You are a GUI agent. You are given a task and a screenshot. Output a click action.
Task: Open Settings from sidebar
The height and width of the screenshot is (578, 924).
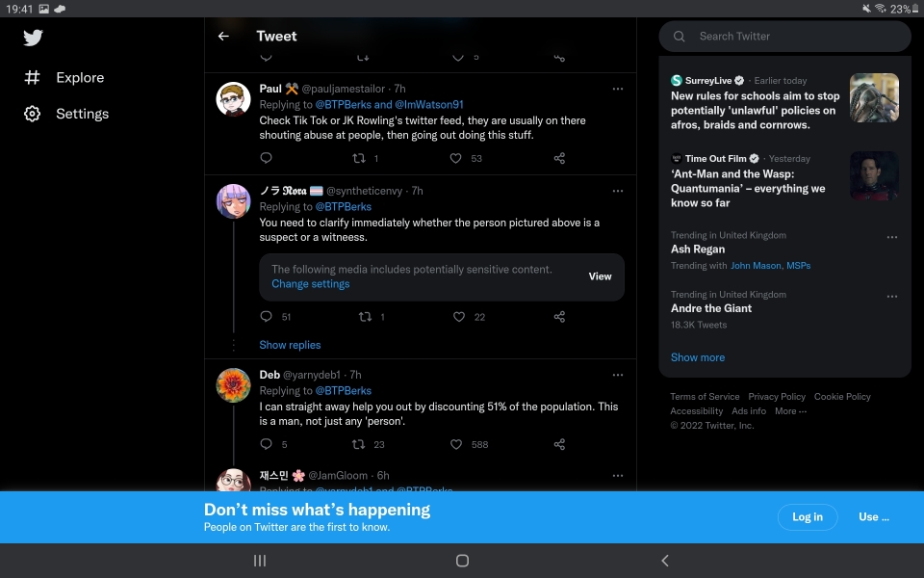[x=66, y=114]
